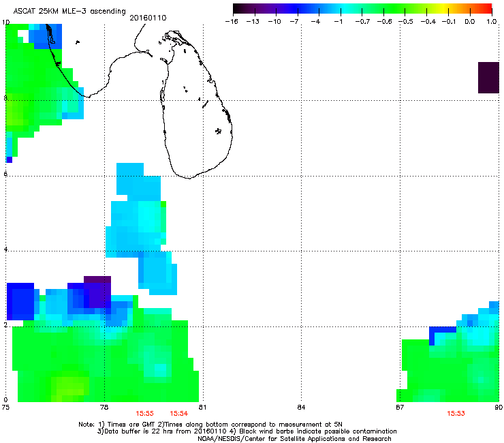
Task: Click the '-7' colorbar tick label
Action: pos(294,22)
